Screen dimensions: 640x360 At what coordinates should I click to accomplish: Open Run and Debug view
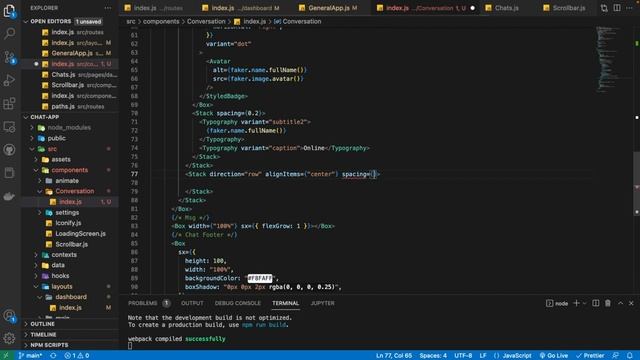pyautogui.click(x=9, y=80)
